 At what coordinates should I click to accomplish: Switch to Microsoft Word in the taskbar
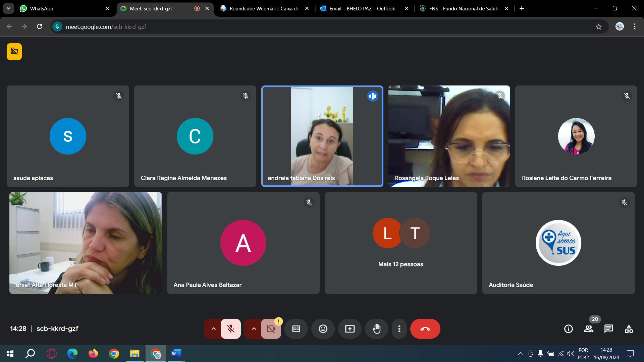pos(176,354)
